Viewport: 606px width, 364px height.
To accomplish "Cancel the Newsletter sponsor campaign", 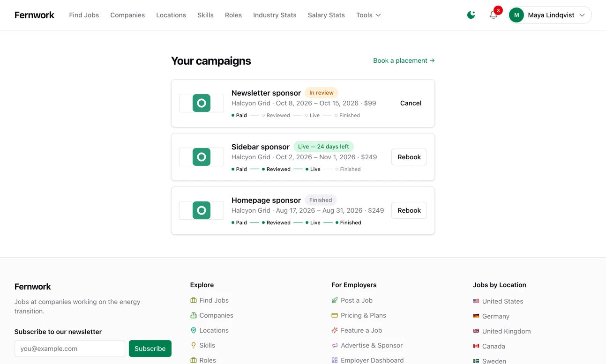I will 411,103.
